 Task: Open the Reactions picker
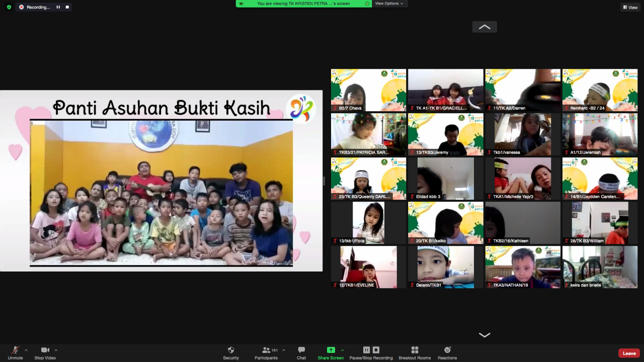pyautogui.click(x=447, y=352)
